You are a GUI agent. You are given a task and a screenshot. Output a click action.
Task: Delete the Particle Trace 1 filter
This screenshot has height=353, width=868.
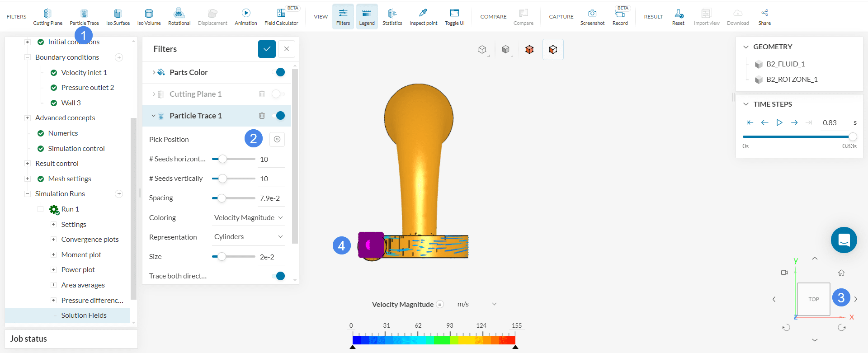point(262,116)
